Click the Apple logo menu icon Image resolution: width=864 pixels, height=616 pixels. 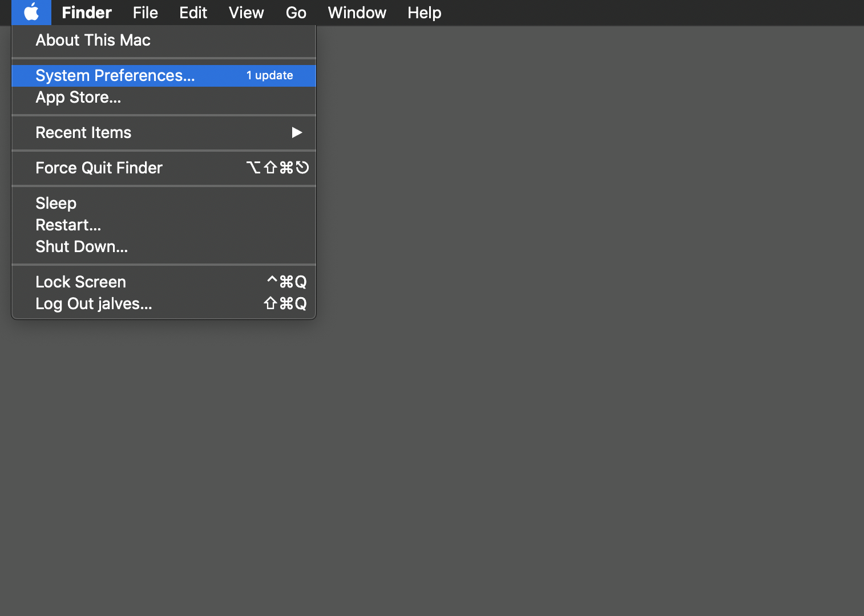(x=31, y=13)
